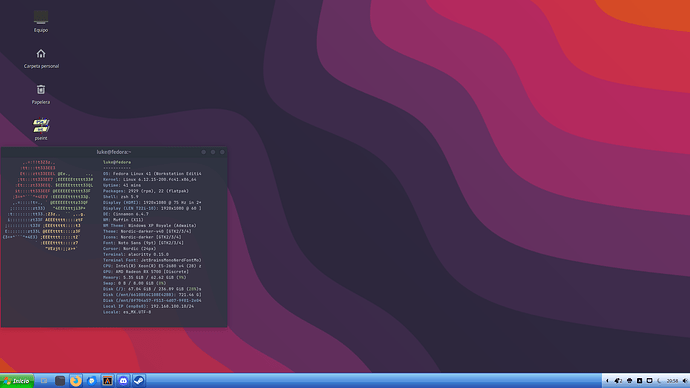Click the Discord tray icon

coord(650,381)
